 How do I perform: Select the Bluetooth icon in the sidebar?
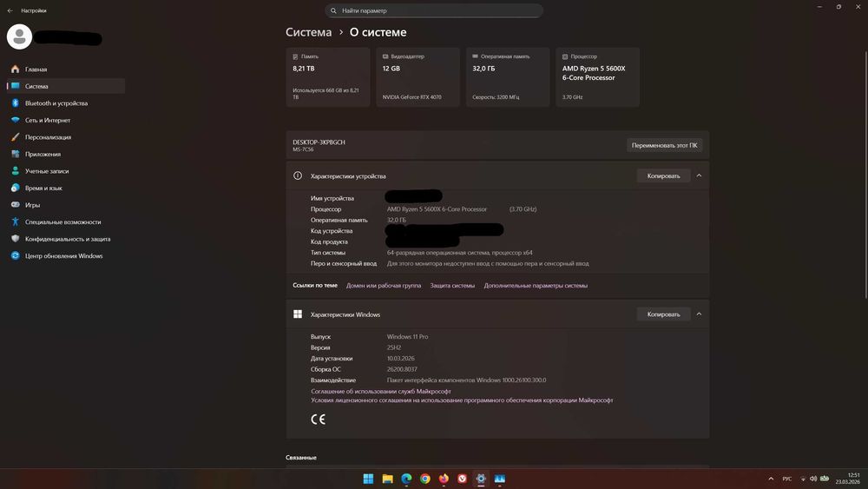tap(15, 103)
